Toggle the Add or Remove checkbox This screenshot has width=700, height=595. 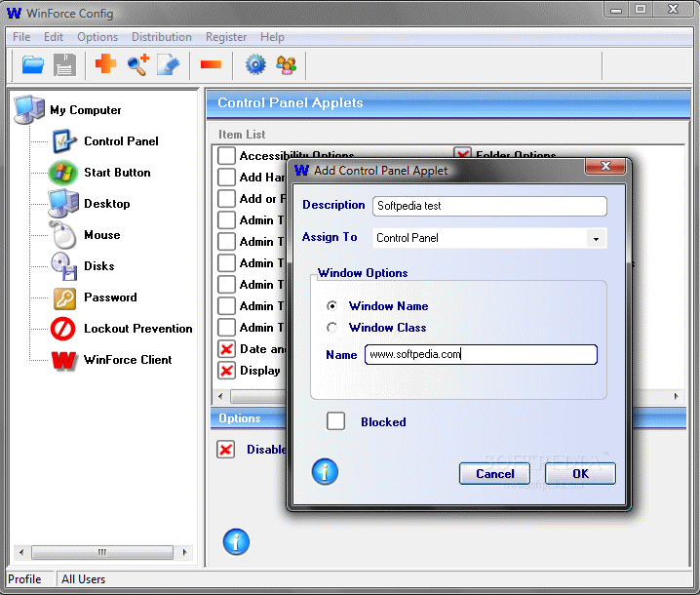(x=226, y=198)
